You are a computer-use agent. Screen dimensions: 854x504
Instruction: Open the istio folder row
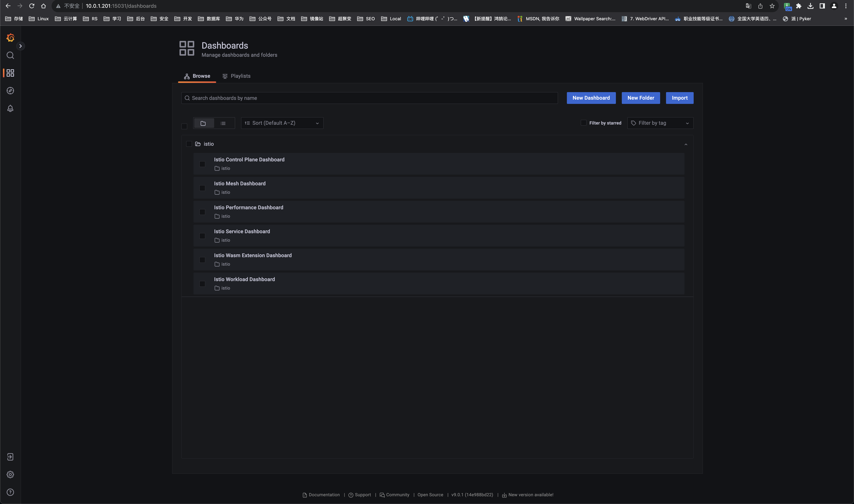point(437,144)
